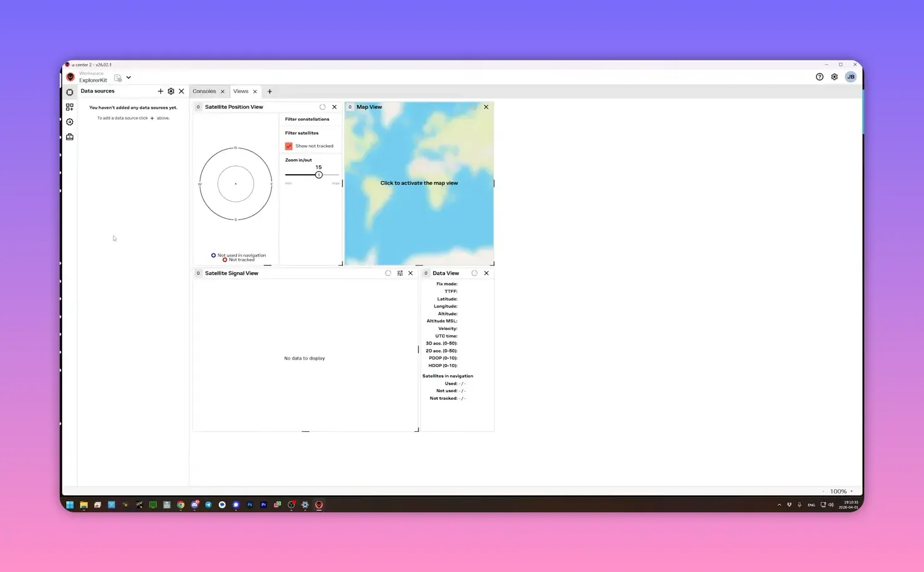The width and height of the screenshot is (924, 572).
Task: Open Google Chrome from the taskbar
Action: [180, 505]
